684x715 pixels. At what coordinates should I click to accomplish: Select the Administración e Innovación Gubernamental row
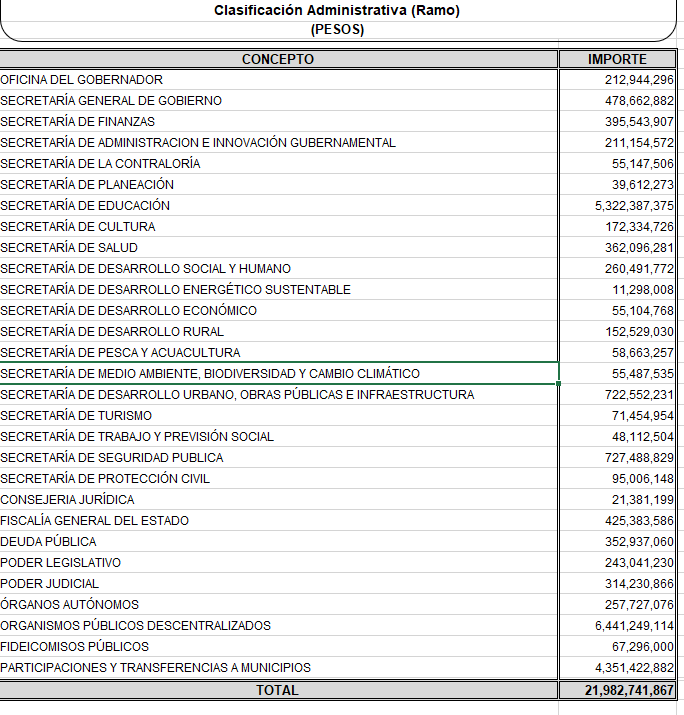pyautogui.click(x=279, y=143)
